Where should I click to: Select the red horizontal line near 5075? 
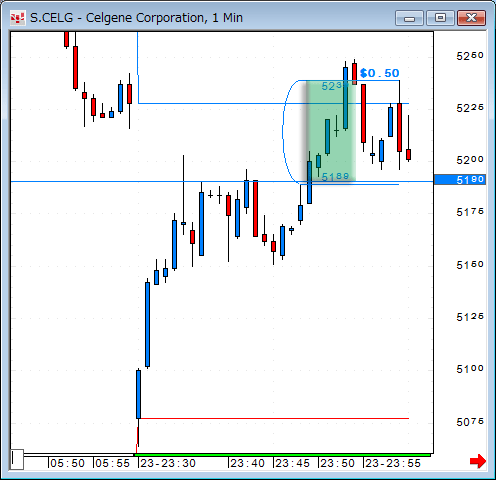click(275, 418)
